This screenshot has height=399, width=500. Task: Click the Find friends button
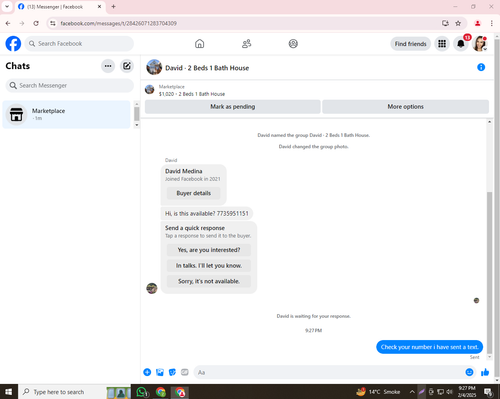410,44
